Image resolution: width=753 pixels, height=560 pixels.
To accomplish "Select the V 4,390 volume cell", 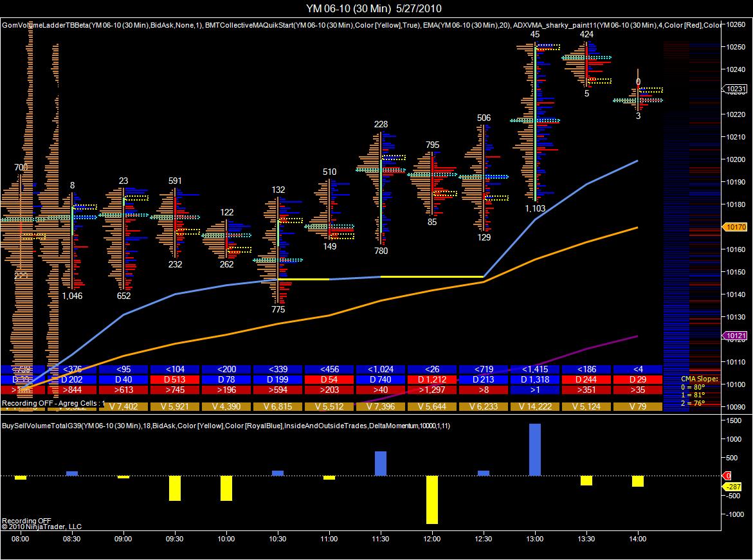I will (x=226, y=406).
